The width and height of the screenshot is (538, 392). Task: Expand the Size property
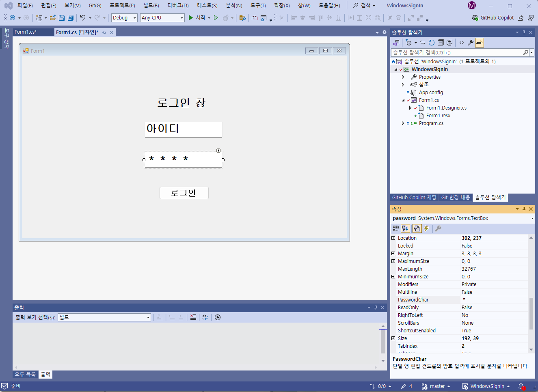pos(393,338)
